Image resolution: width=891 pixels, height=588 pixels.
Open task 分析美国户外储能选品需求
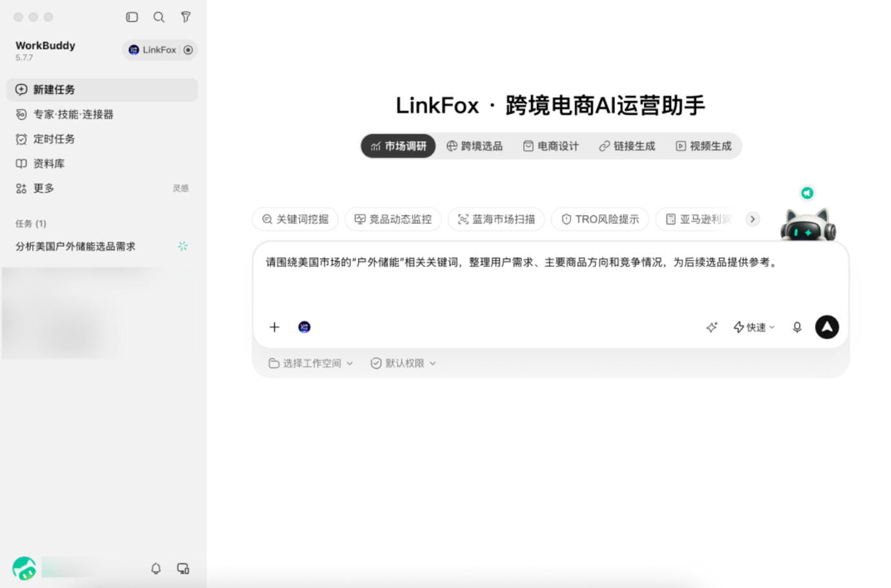75,246
